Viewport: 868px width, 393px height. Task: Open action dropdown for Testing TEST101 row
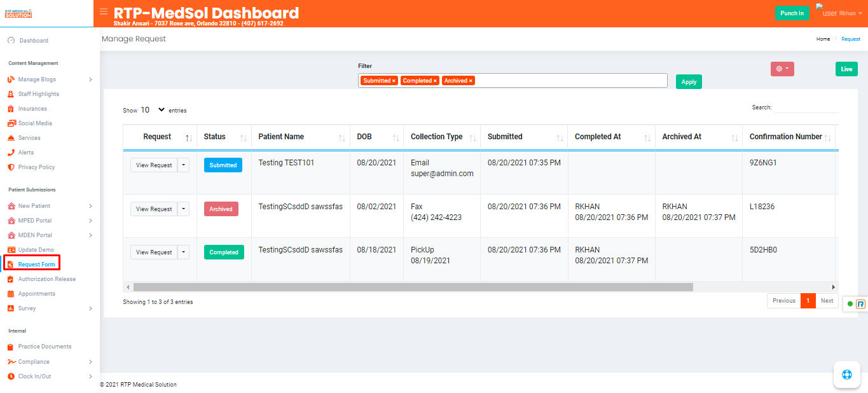point(183,165)
